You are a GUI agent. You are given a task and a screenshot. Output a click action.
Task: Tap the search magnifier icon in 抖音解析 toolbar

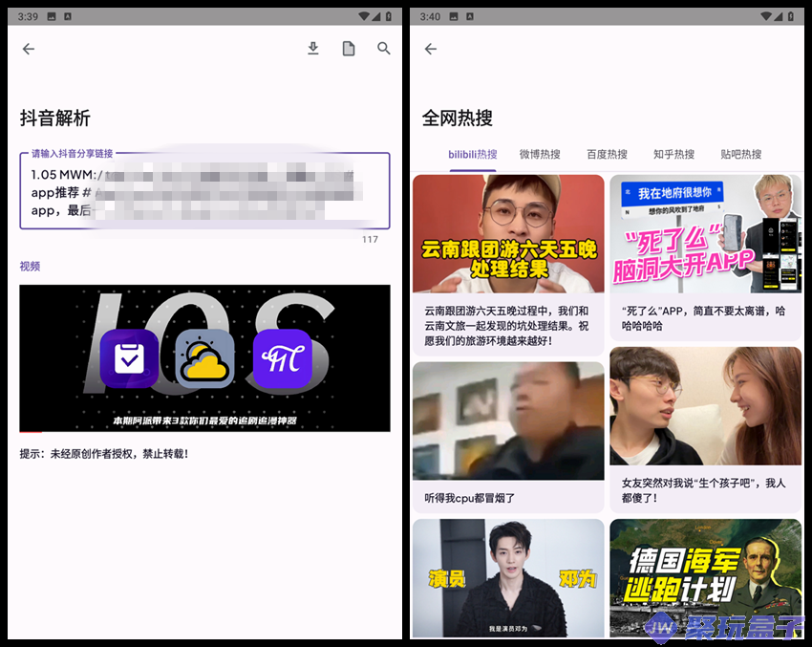[384, 49]
